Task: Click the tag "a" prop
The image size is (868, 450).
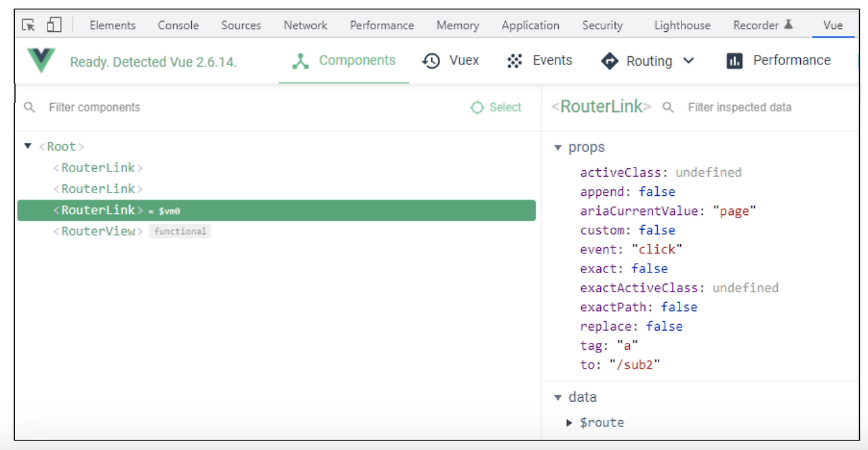Action: click(610, 346)
